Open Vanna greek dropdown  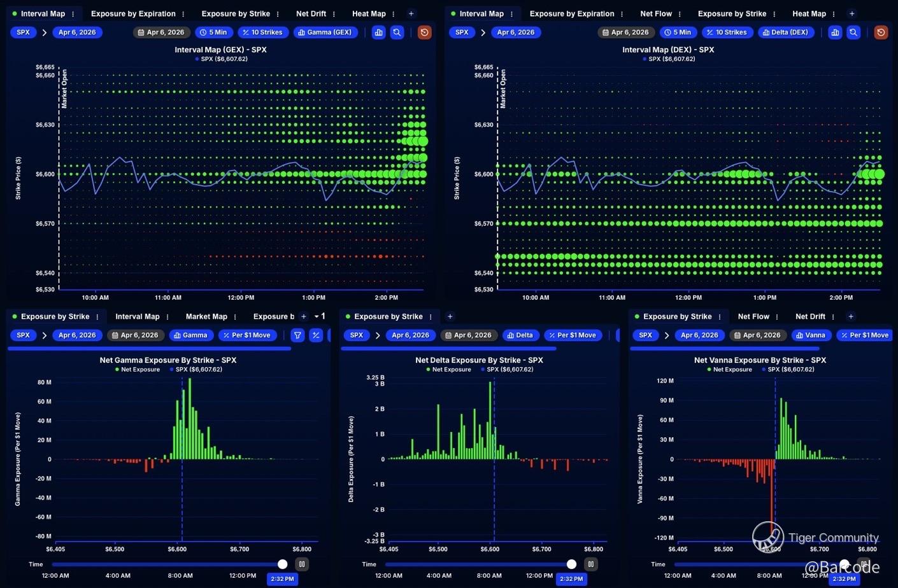(x=811, y=335)
